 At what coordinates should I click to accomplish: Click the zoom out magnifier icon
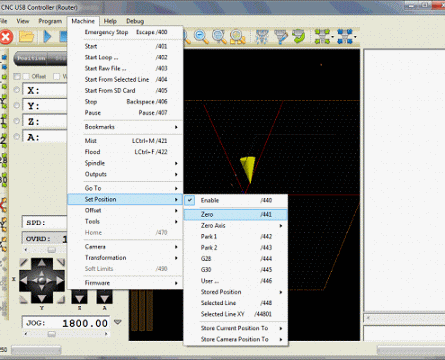pos(201,37)
